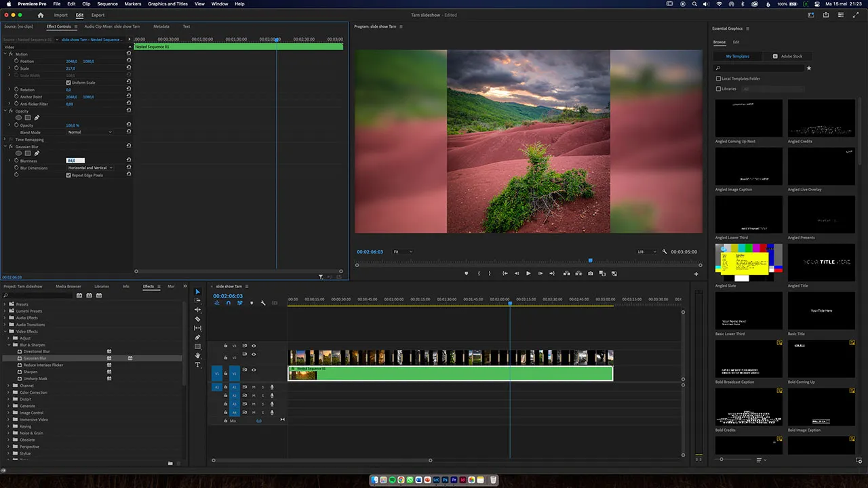Image resolution: width=868 pixels, height=488 pixels.
Task: Play the sequence in Program Monitor
Action: coord(528,273)
